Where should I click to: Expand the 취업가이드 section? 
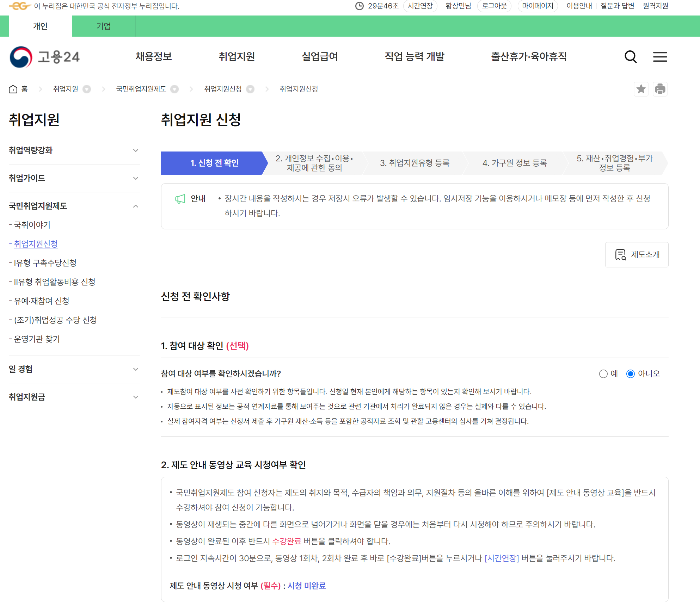click(x=136, y=178)
